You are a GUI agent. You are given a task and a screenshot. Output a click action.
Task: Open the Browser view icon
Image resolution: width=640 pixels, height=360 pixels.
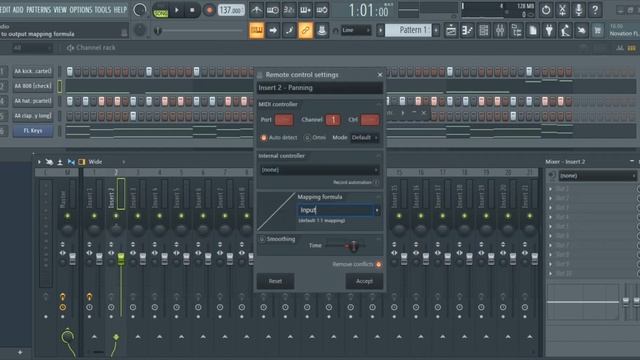(x=516, y=30)
